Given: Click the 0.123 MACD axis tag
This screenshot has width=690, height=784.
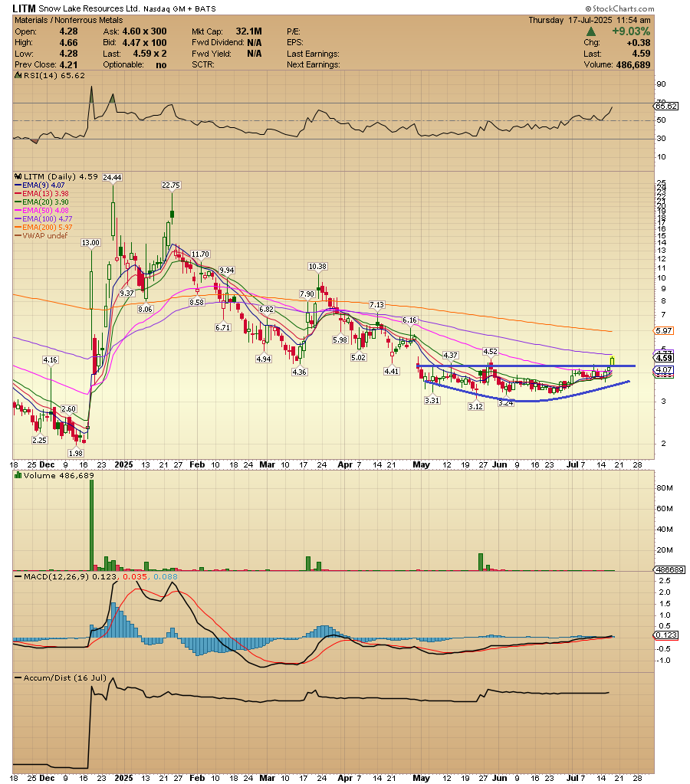Looking at the screenshot, I should click(x=666, y=635).
